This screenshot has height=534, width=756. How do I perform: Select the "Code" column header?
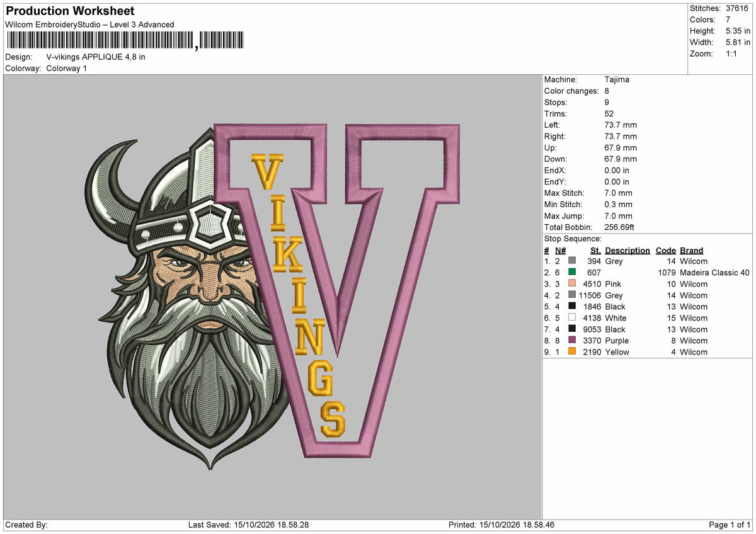665,250
